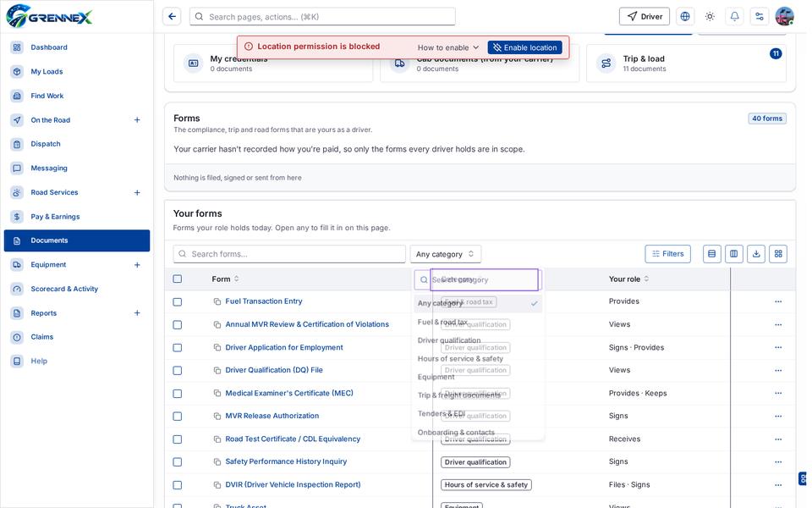812x508 pixels.
Task: Open the notifications bell
Action: [734, 17]
